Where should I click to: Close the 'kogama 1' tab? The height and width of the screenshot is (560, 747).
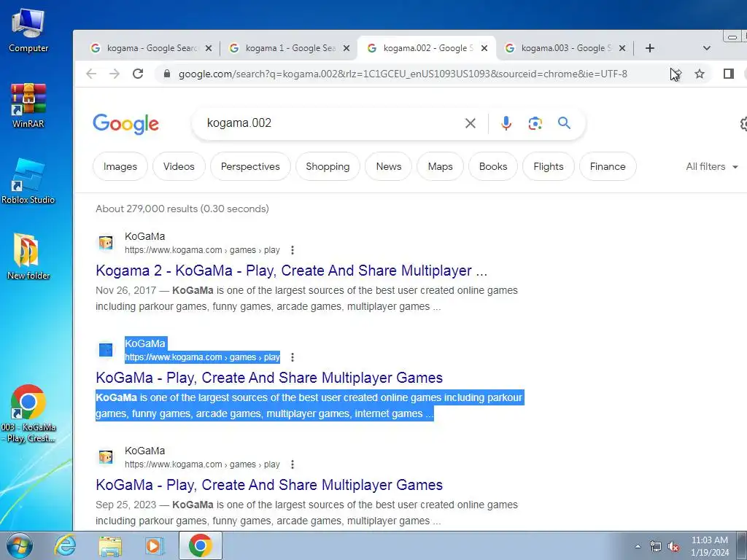tap(347, 48)
